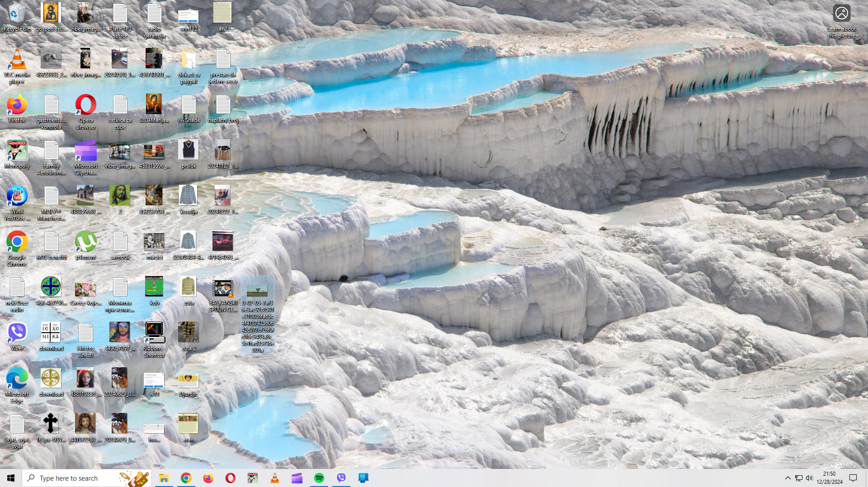Open the network status tray icon
The width and height of the screenshot is (868, 487).
(798, 478)
